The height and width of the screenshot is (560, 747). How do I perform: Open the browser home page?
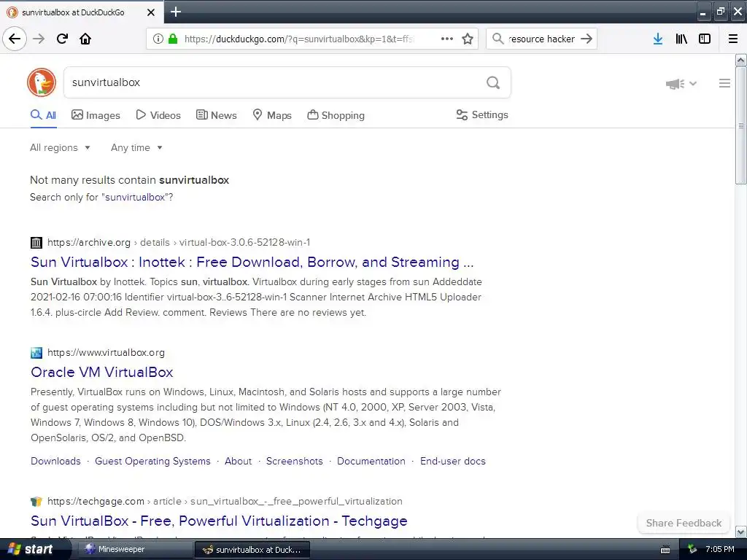(85, 39)
